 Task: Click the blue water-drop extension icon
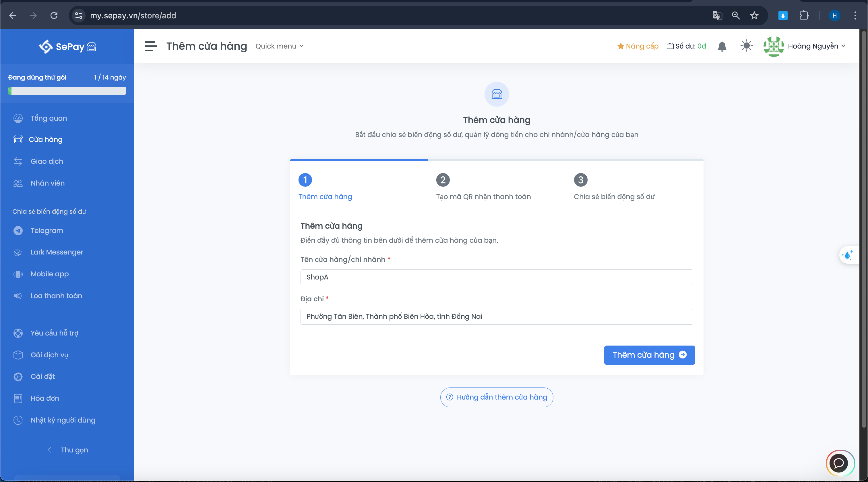click(x=782, y=16)
